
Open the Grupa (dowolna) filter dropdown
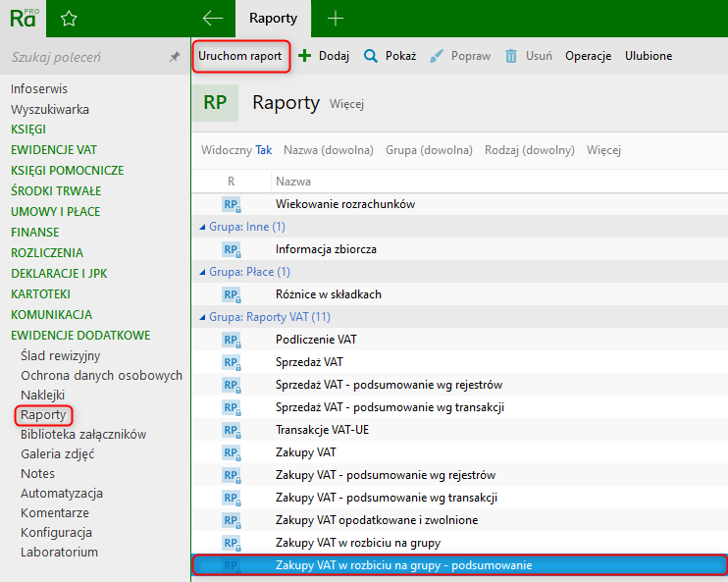(429, 150)
